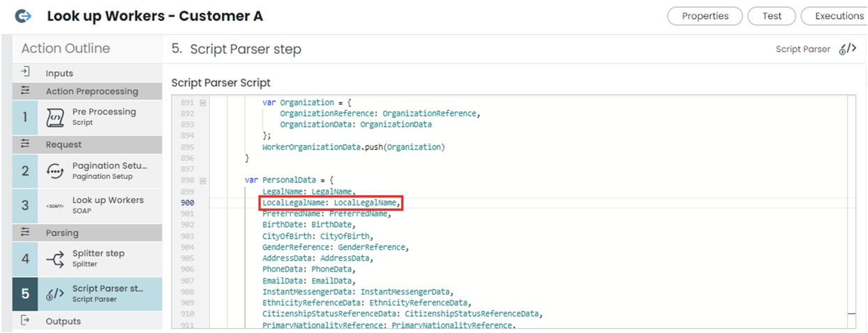Click the EthnicityReferenceData code line
868x333 pixels.
click(367, 303)
